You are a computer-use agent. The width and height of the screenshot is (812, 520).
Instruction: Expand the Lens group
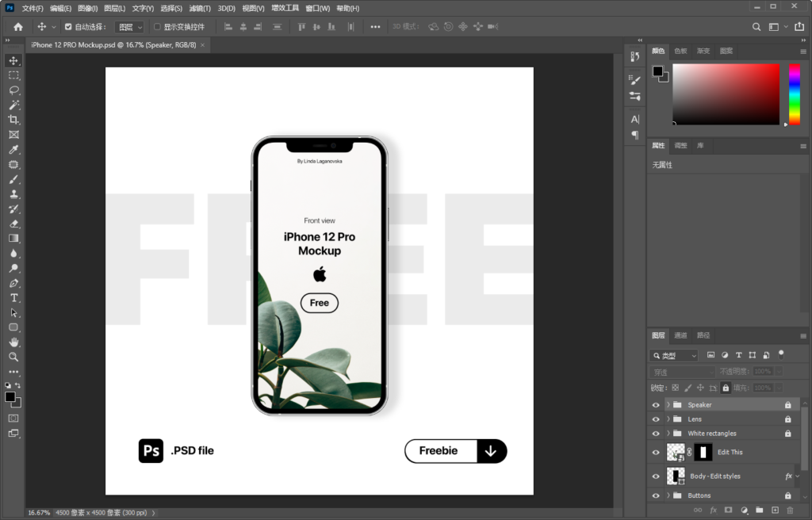click(668, 419)
